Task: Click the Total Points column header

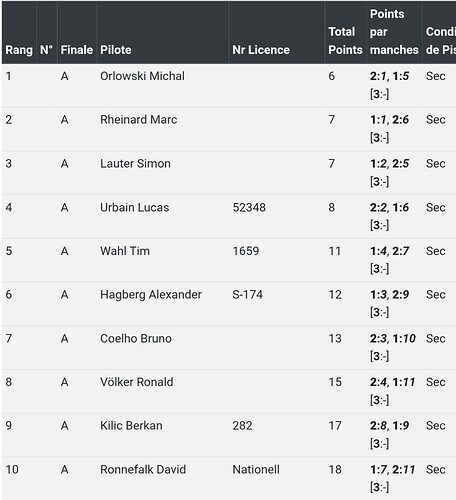Action: click(x=345, y=41)
